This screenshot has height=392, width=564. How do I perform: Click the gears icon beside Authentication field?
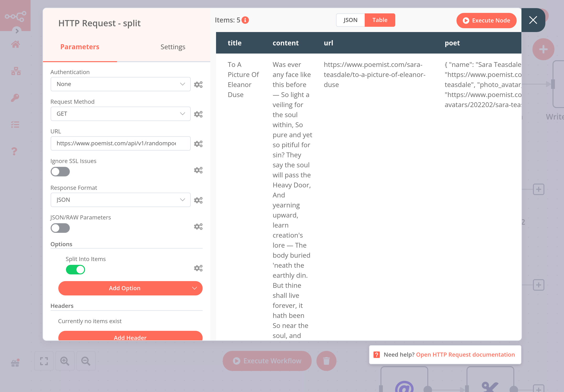coord(198,84)
